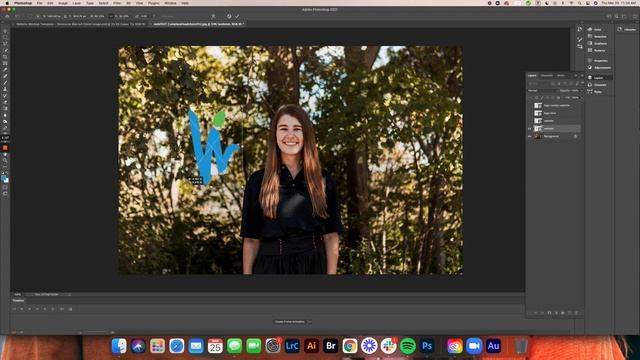Screen dimensions: 640x360
Task: Hide the Background layer
Action: tap(530, 136)
